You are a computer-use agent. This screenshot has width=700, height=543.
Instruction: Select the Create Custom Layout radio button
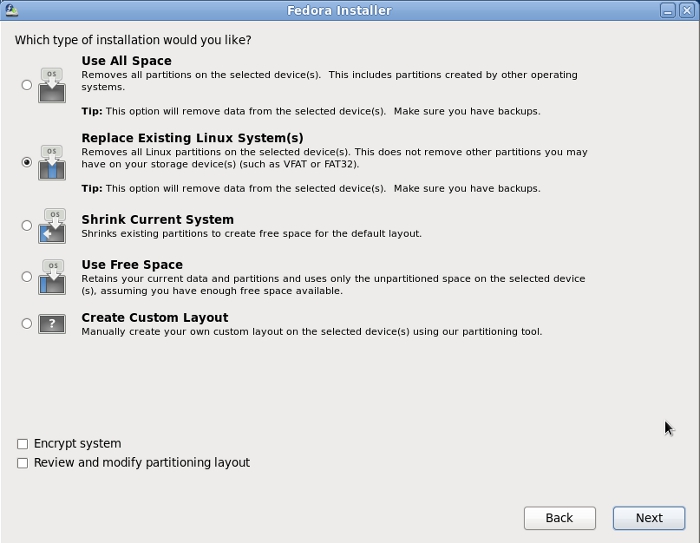pos(27,323)
